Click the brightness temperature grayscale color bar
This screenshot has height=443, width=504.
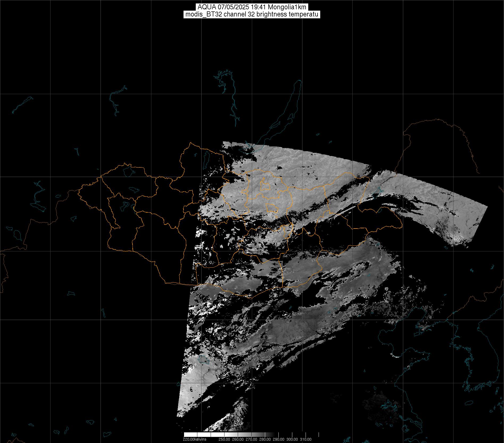tap(251, 434)
